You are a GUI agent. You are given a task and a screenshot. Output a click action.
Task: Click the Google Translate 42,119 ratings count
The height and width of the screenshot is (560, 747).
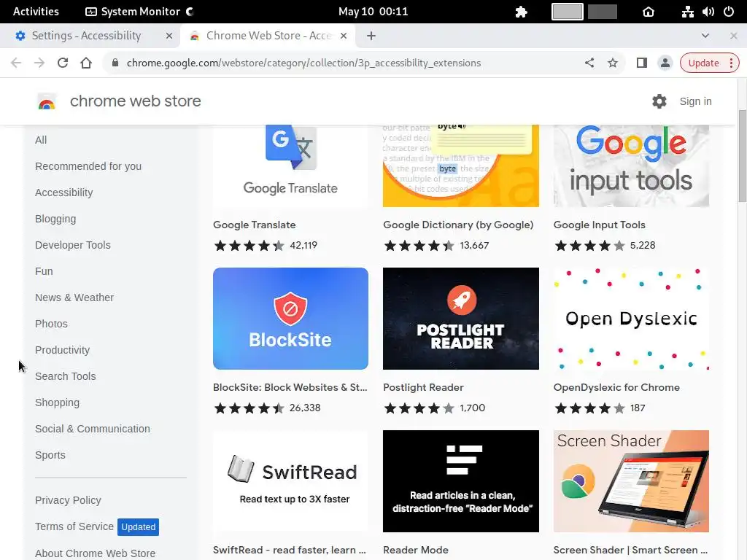(x=303, y=245)
